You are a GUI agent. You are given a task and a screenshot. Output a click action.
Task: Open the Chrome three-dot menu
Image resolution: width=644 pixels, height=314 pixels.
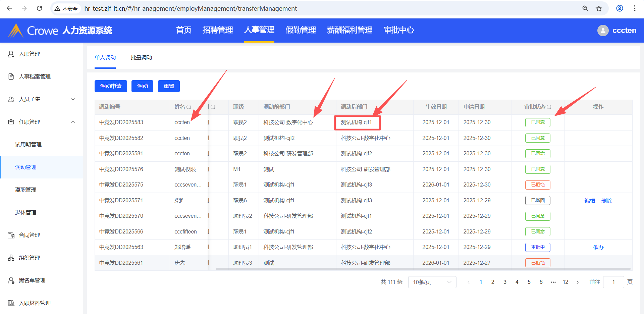tap(635, 8)
